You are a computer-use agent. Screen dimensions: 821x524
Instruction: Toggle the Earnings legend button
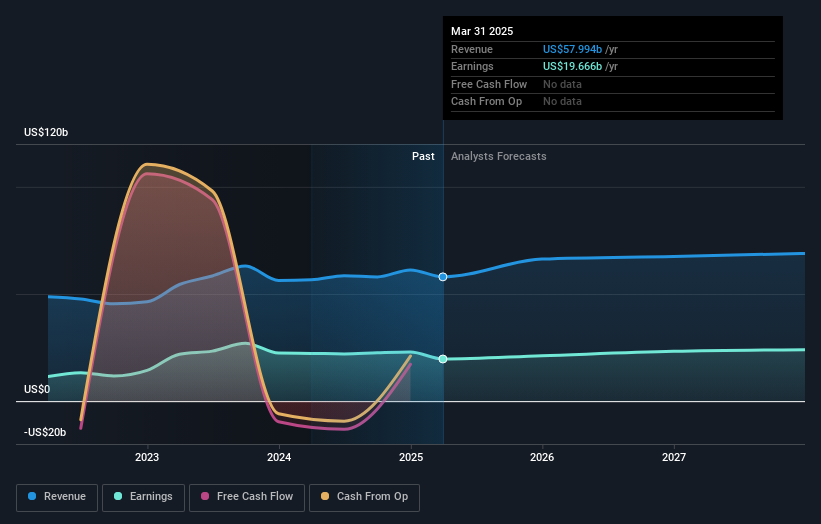(143, 497)
